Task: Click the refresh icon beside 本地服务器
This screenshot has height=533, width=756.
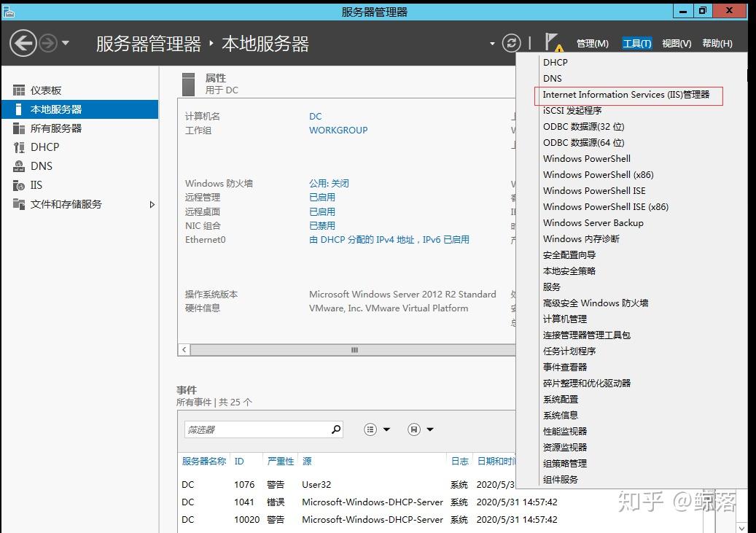Action: click(511, 43)
